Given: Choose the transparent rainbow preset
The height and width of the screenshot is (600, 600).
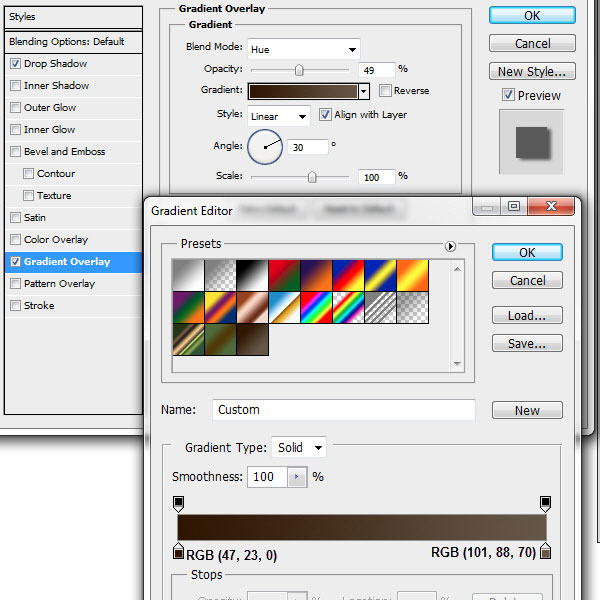Looking at the screenshot, I should (x=348, y=307).
